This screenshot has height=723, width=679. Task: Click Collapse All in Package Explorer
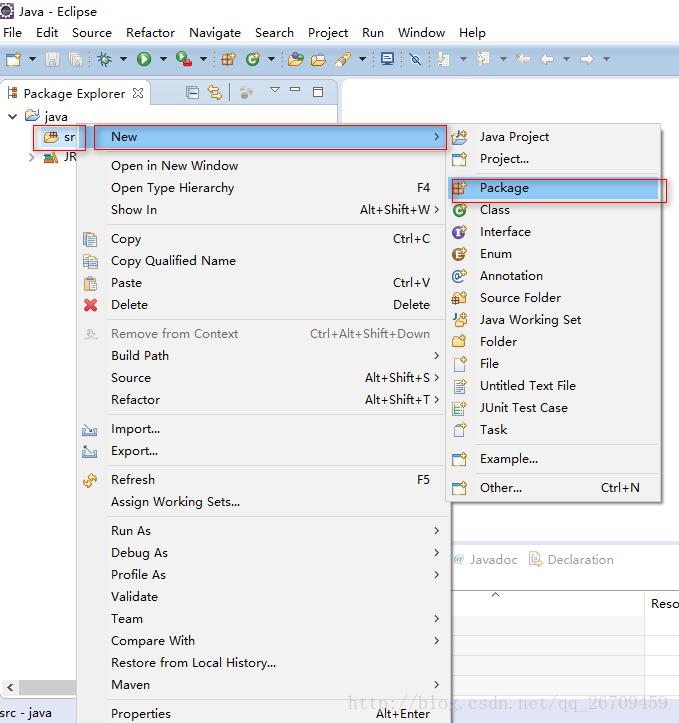[x=192, y=93]
